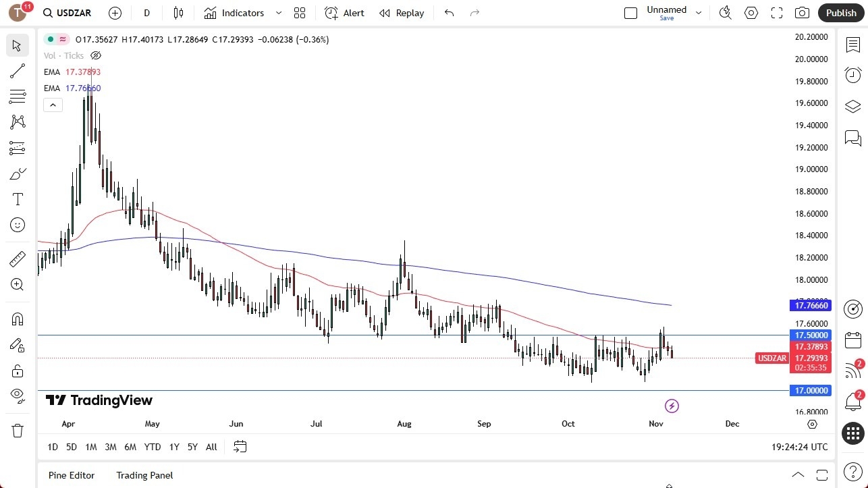Select the Text drawing tool

[17, 198]
